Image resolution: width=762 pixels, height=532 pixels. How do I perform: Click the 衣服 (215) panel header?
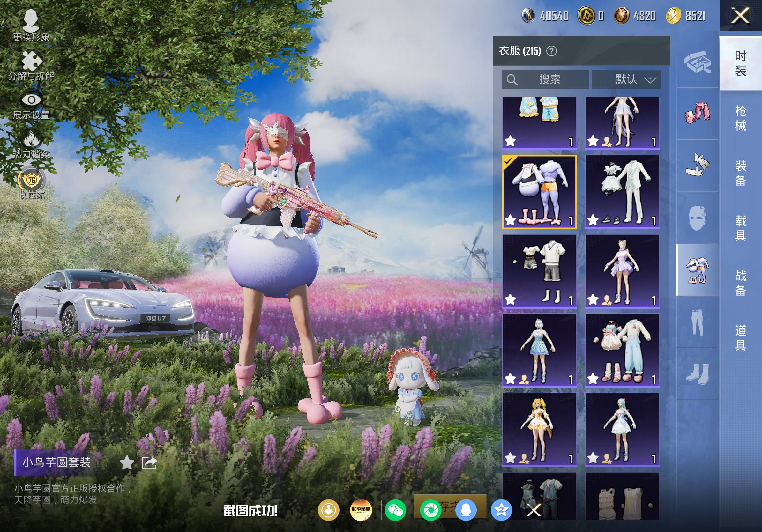pos(581,51)
